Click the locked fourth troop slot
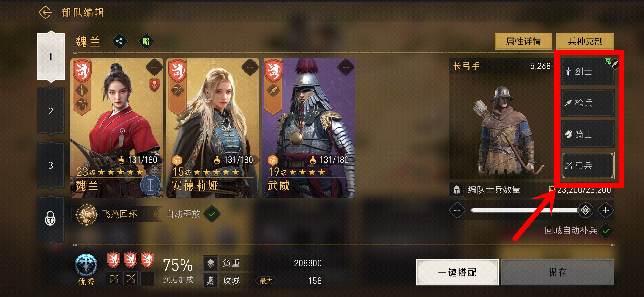The height and width of the screenshot is (297, 644). (51, 219)
